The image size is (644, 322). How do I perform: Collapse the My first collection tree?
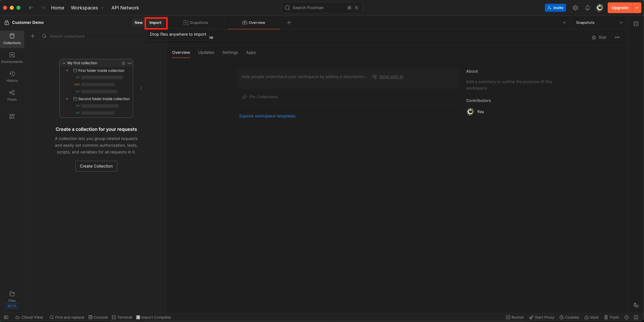[x=64, y=63]
